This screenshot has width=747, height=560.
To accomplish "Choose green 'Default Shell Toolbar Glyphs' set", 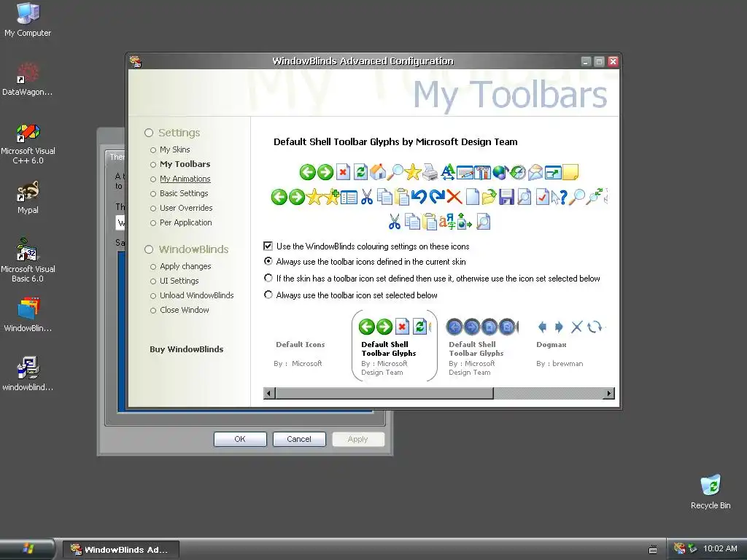I will tap(394, 346).
